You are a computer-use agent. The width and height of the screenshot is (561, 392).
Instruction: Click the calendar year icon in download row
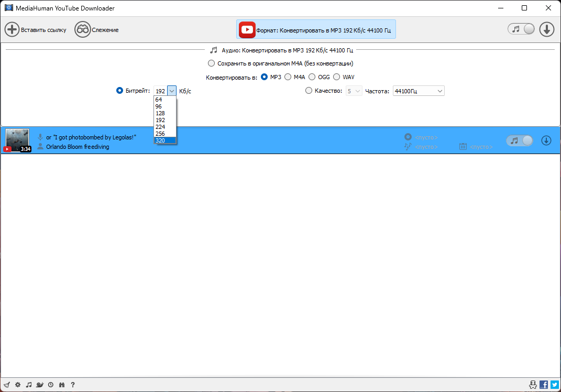coord(463,146)
